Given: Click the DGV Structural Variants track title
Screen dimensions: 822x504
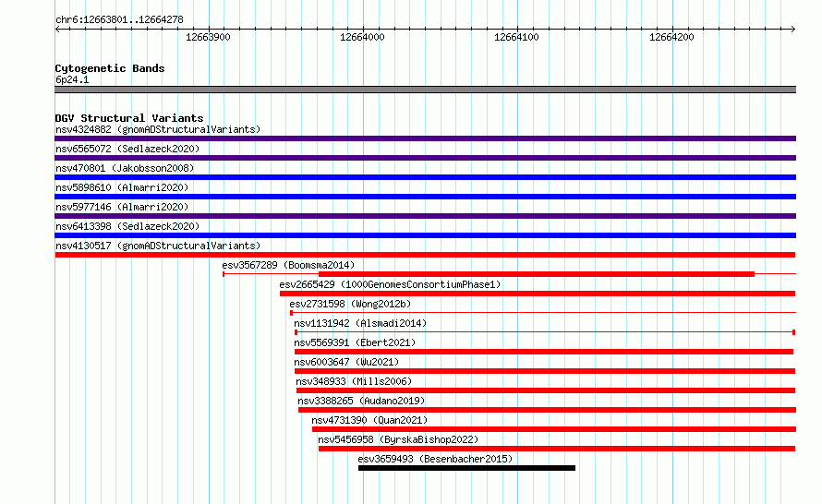Looking at the screenshot, I should tap(129, 118).
